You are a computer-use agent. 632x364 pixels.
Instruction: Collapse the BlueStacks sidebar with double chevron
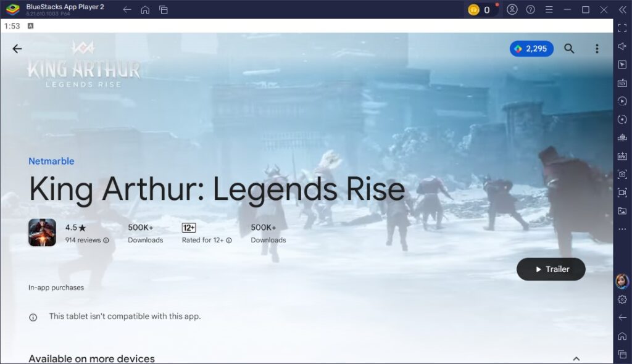(x=622, y=10)
